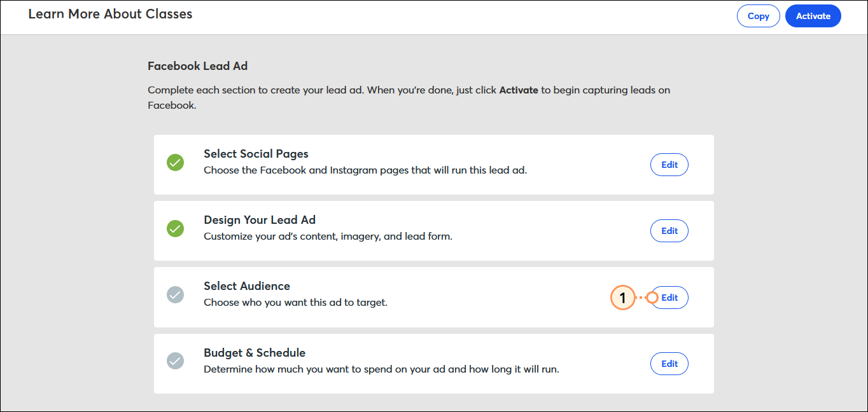Select the 'Budget & Schedule' heading text
Screen dimensions: 868x412
pos(255,353)
